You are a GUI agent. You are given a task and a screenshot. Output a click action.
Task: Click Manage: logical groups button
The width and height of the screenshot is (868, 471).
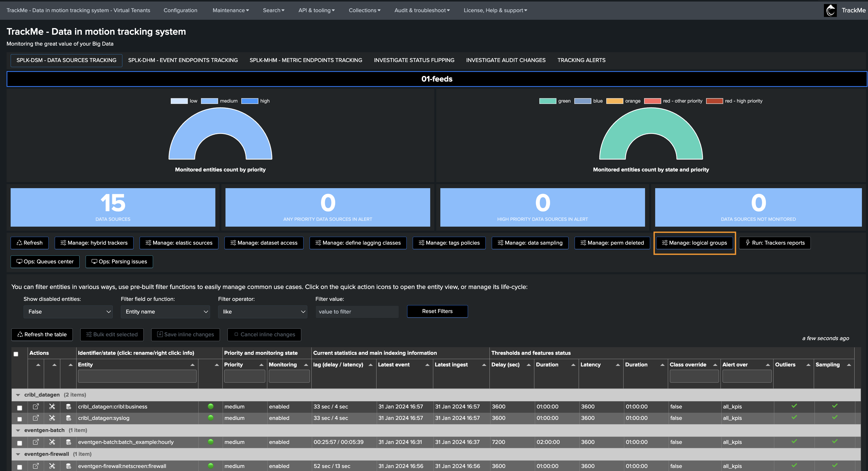click(x=694, y=243)
